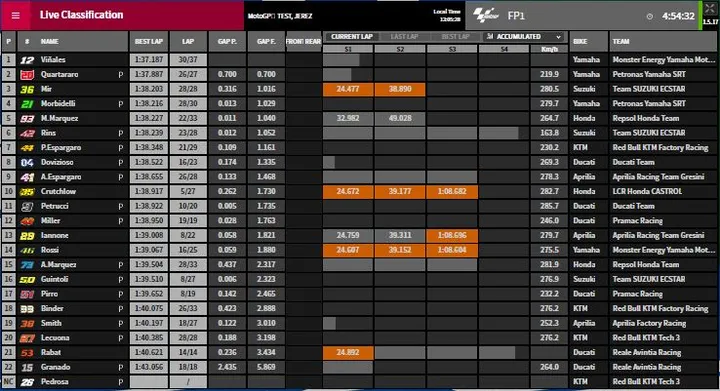
Task: Click Petrucci rider number 9 badge
Action: pyautogui.click(x=27, y=206)
